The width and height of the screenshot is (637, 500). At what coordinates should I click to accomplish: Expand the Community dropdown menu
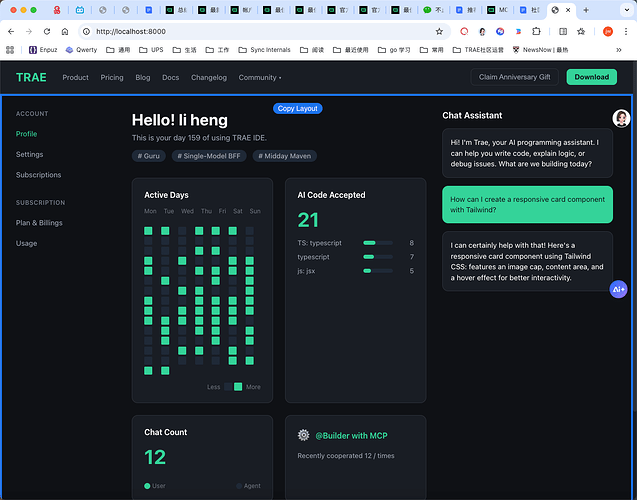coord(259,77)
